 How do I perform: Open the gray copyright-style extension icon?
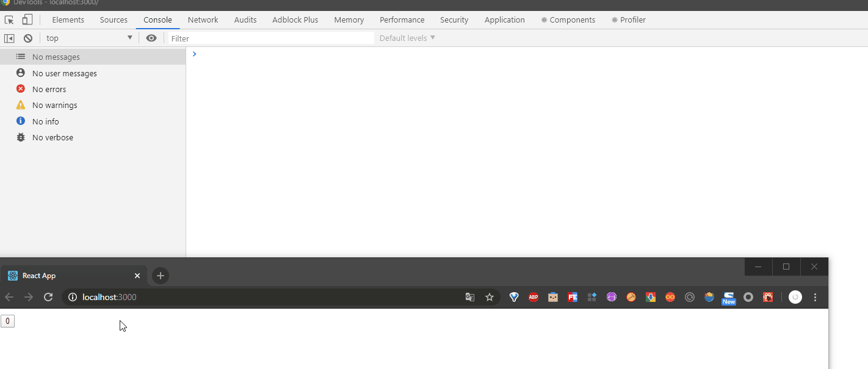pos(690,297)
